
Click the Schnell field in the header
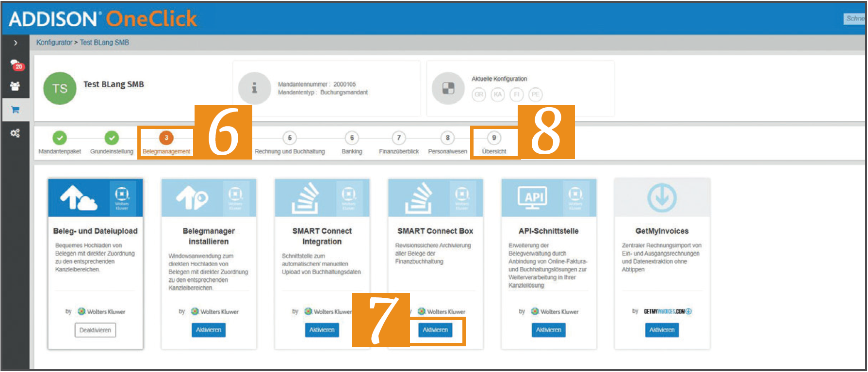[x=854, y=18]
